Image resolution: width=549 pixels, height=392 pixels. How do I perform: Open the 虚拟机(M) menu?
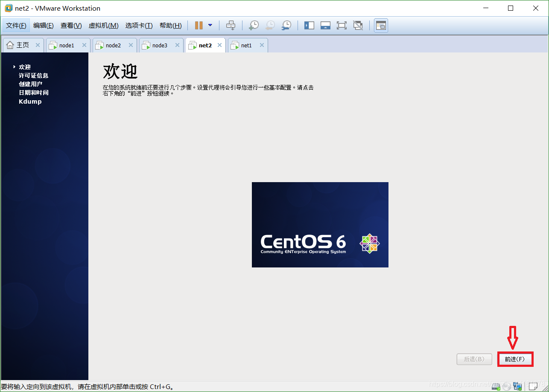tap(103, 26)
